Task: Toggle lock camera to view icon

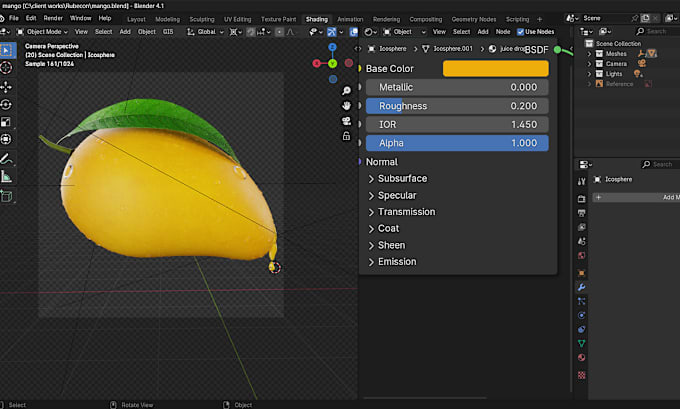Action: pyautogui.click(x=346, y=136)
